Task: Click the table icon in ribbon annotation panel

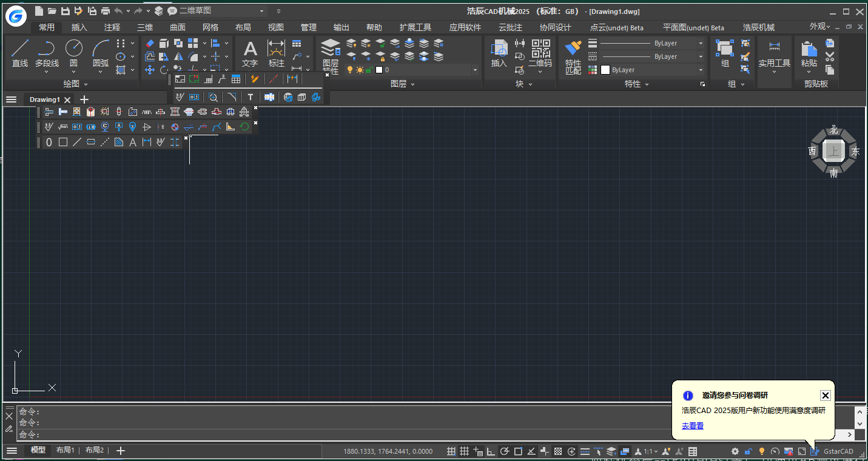Action: pos(297,43)
